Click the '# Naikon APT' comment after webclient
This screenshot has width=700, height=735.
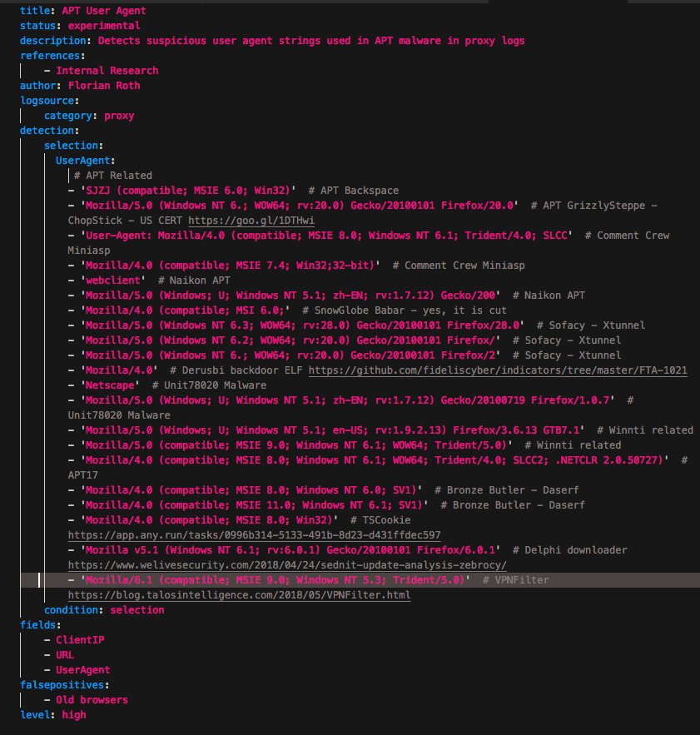coord(194,281)
